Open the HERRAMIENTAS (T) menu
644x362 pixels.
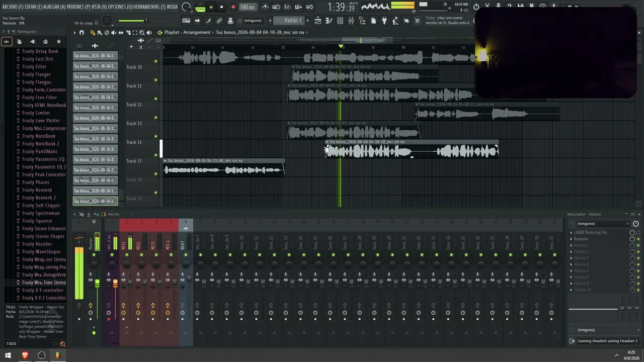tap(149, 7)
